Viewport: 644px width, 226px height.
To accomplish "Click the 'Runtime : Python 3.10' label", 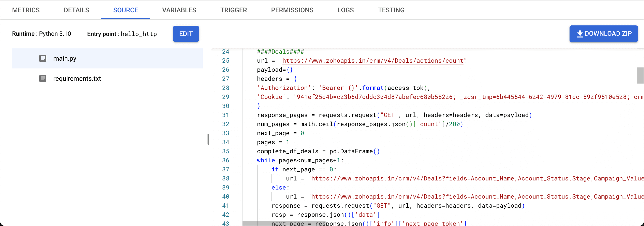I will 42,34.
